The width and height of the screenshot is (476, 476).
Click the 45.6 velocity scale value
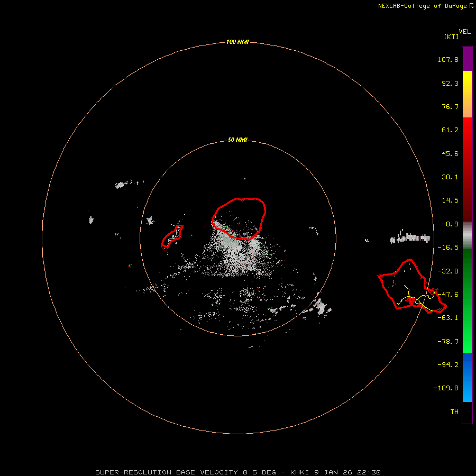tap(450, 153)
